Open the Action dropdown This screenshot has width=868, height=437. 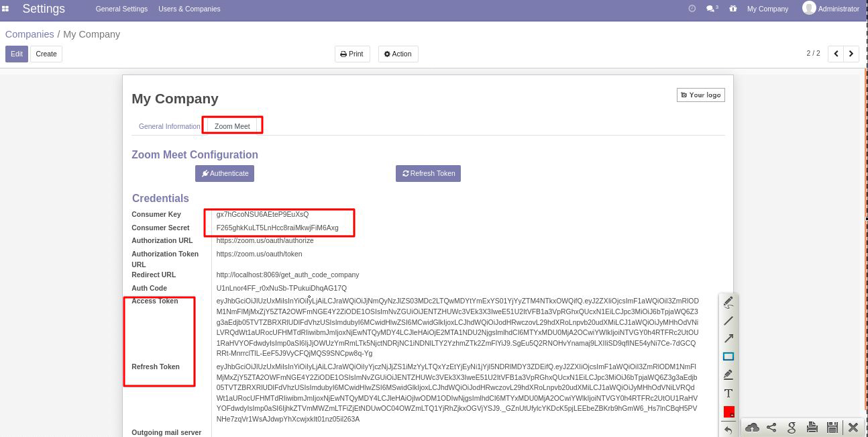click(398, 54)
